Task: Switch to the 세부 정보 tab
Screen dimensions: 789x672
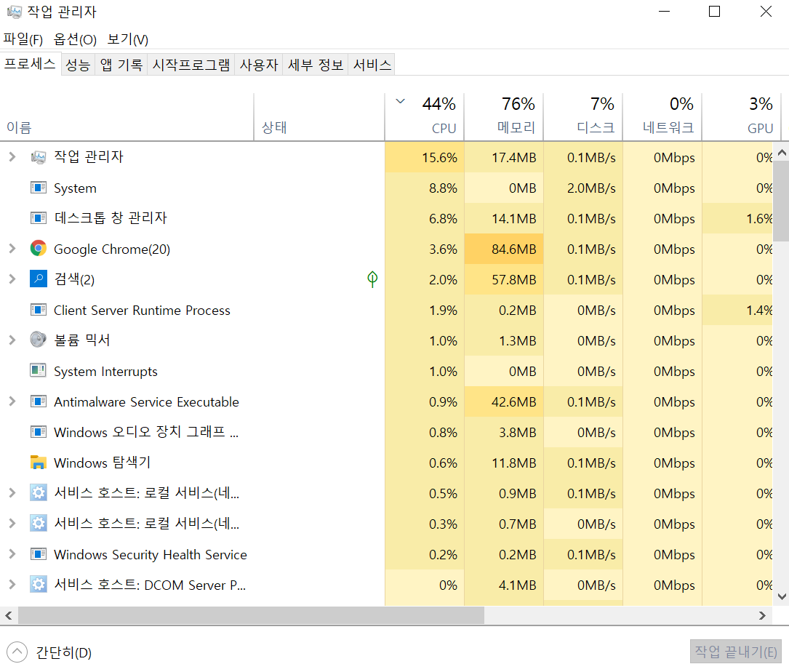Action: (x=316, y=65)
